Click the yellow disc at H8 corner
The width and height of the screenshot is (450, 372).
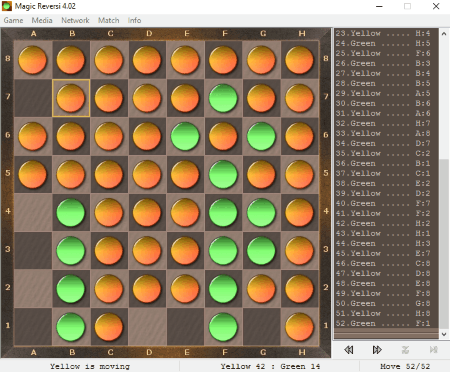(x=299, y=60)
